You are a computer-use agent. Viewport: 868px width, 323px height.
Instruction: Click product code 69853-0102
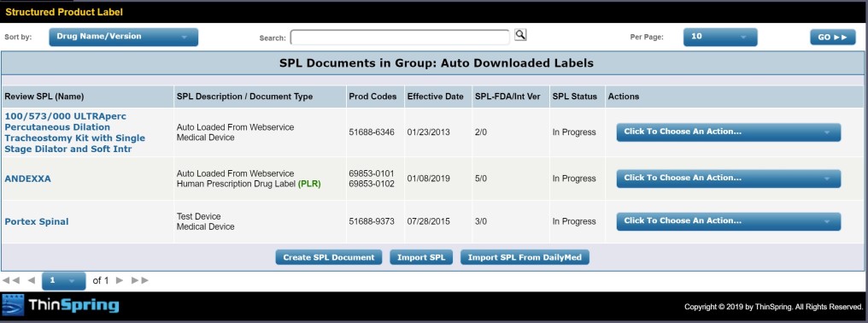[x=372, y=184]
